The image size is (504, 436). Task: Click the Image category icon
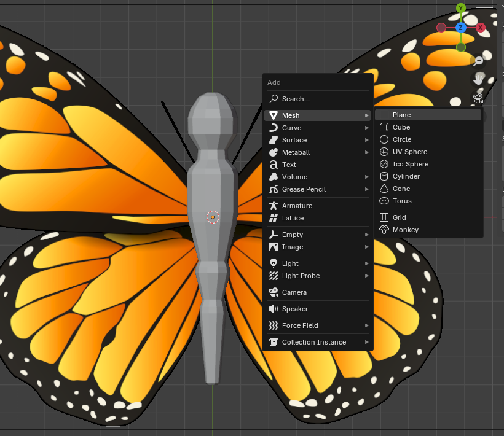tap(274, 247)
